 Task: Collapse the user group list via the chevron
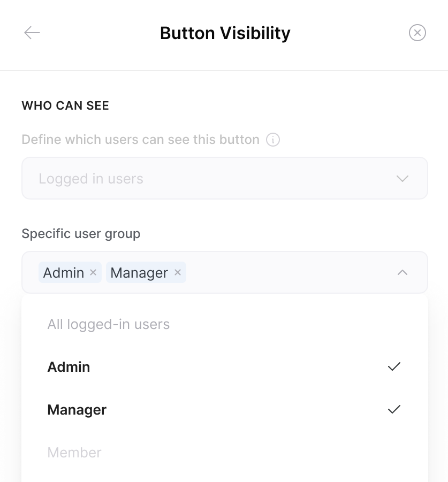pyautogui.click(x=402, y=272)
